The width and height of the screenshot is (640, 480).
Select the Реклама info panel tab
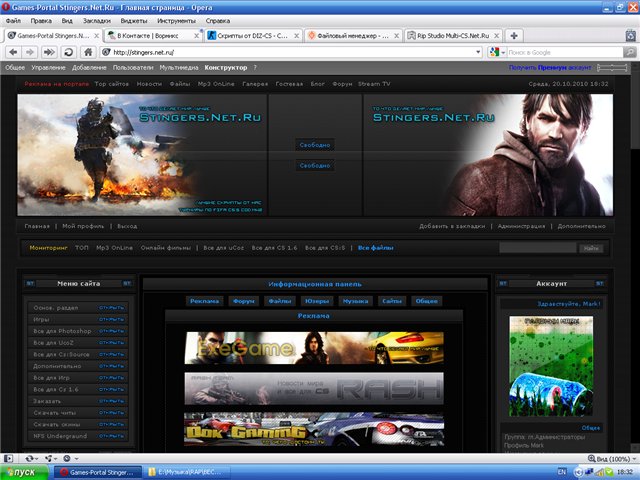204,301
